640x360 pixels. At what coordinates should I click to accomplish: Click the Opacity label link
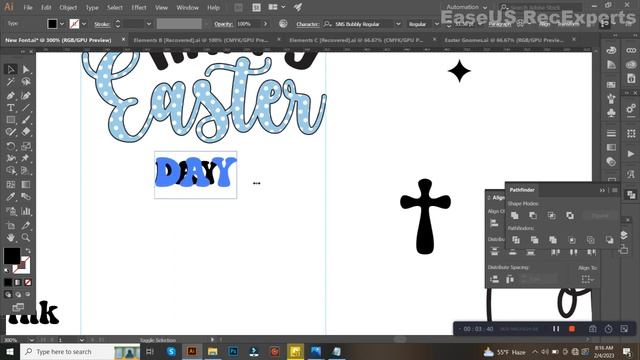click(x=223, y=24)
